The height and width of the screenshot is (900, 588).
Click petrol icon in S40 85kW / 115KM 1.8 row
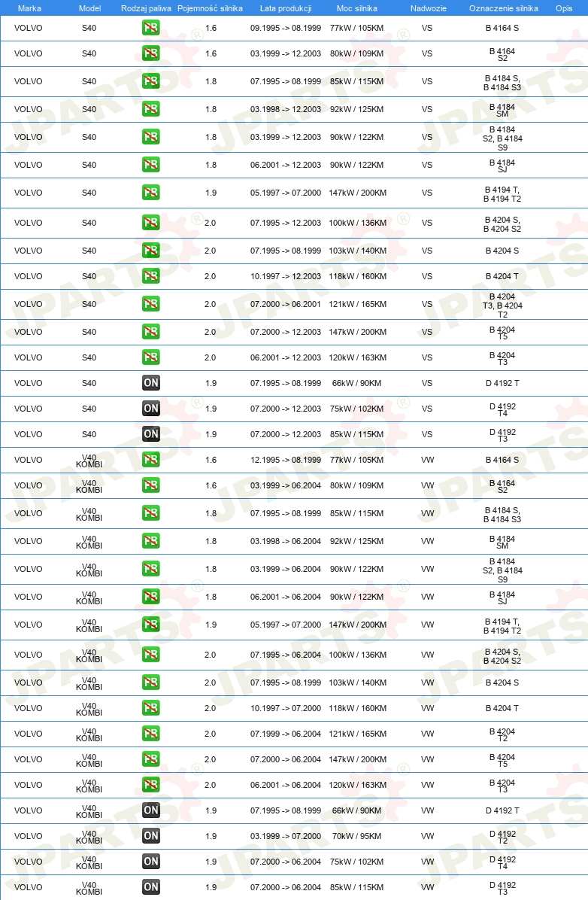click(151, 81)
